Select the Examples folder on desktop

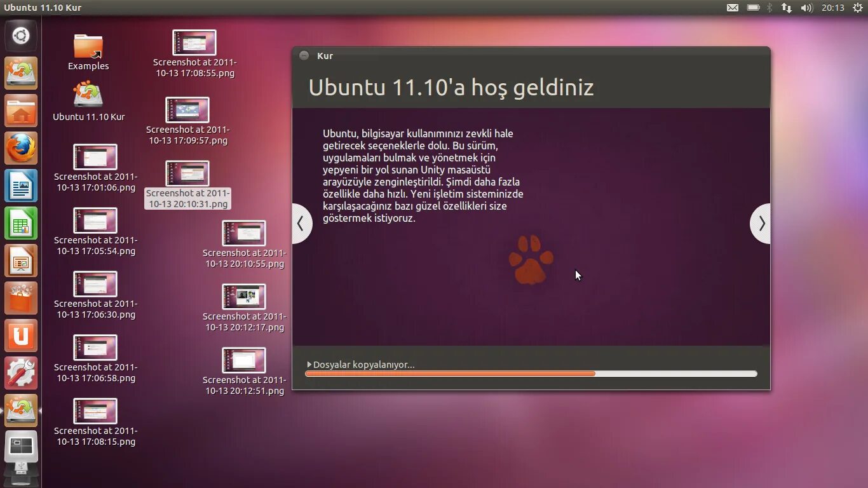click(x=88, y=52)
